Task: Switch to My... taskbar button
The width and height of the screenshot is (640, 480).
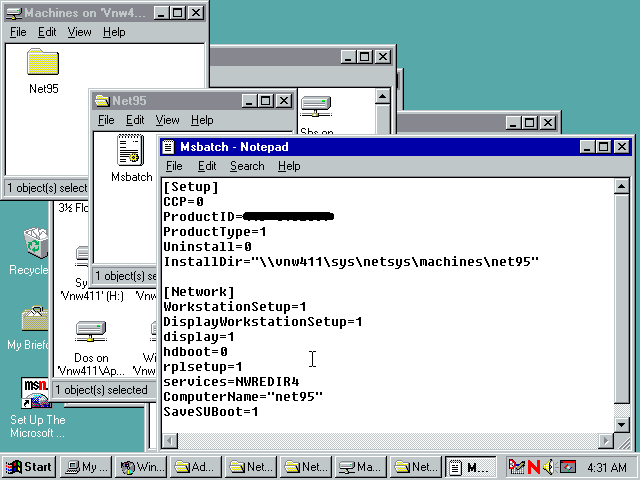Action: pyautogui.click(x=86, y=467)
